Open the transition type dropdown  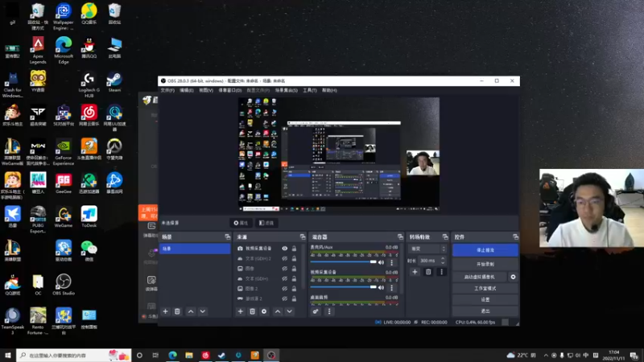click(x=427, y=249)
